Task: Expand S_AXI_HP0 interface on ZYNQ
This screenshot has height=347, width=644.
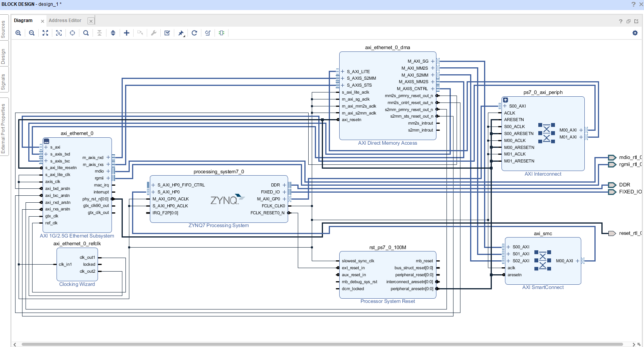Action: [153, 192]
